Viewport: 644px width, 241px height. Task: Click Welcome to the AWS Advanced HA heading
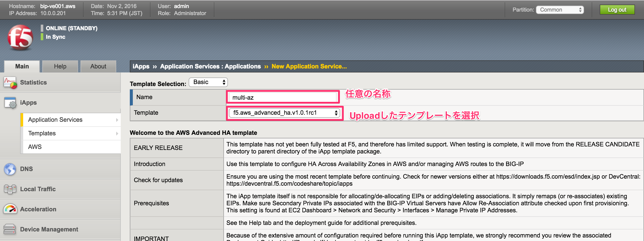tap(193, 133)
